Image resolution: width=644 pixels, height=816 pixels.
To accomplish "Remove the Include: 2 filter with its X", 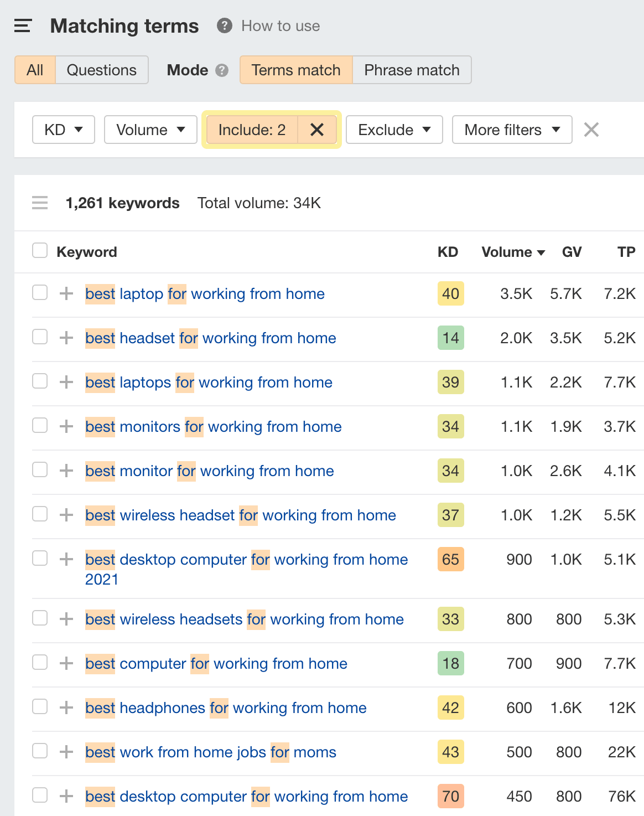I will 317,130.
